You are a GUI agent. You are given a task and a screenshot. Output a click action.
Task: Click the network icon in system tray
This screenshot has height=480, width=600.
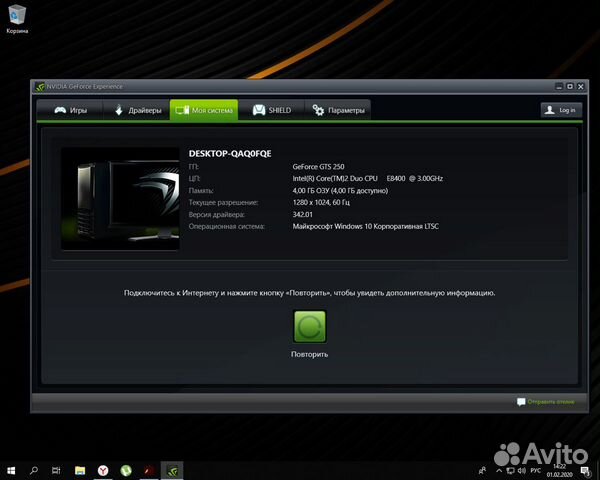tap(510, 470)
